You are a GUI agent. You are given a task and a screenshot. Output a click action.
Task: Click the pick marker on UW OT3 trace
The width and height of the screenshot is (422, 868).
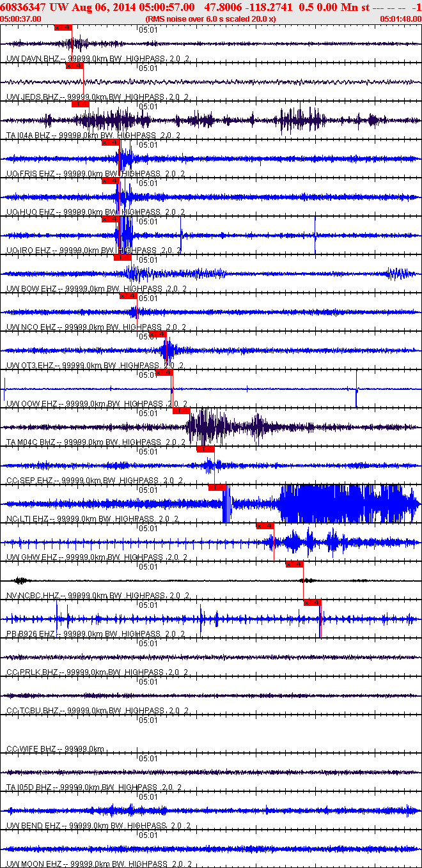(x=158, y=334)
